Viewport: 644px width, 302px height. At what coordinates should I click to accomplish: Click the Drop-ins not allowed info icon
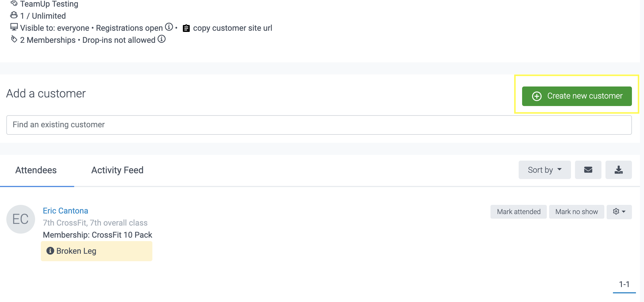[x=162, y=39]
